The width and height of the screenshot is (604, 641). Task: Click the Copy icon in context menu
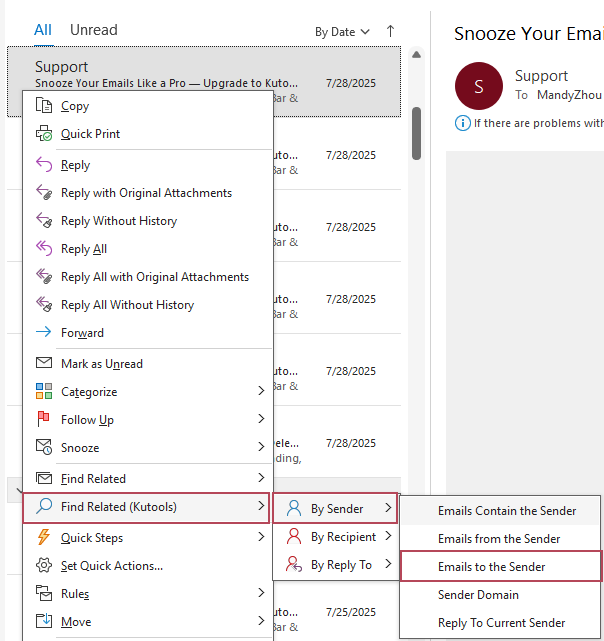(44, 105)
